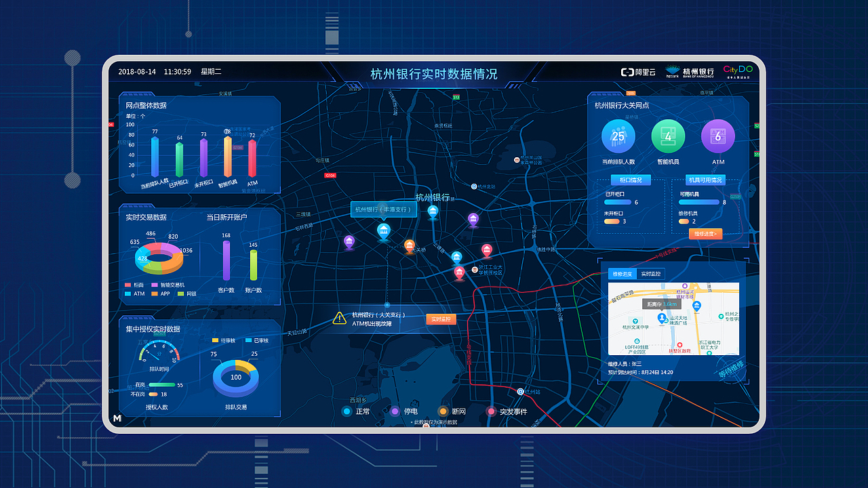Click the green 智能机具 circle icon

point(668,136)
